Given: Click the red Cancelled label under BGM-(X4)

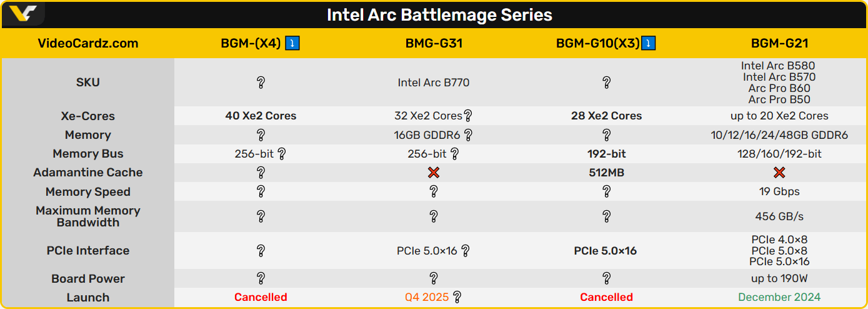Looking at the screenshot, I should pyautogui.click(x=261, y=297).
